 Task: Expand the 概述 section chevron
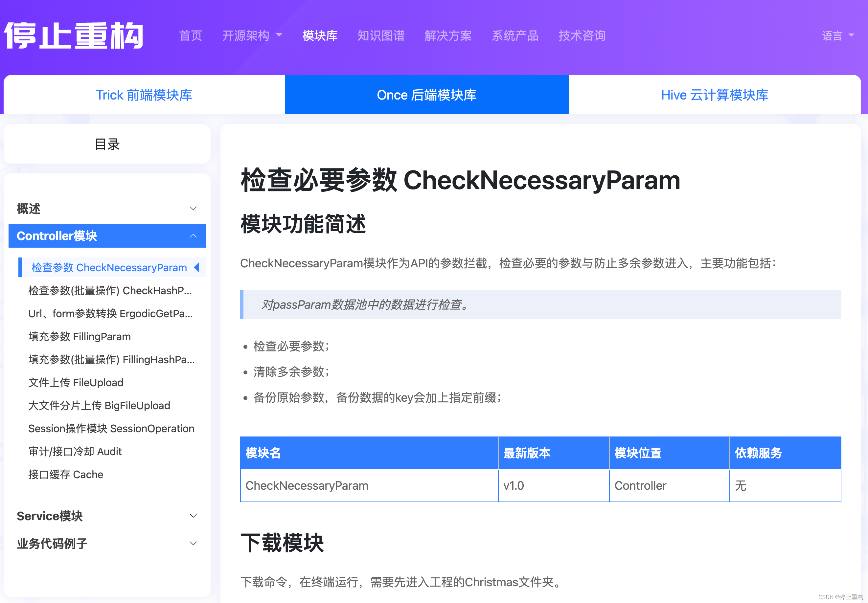pyautogui.click(x=193, y=209)
